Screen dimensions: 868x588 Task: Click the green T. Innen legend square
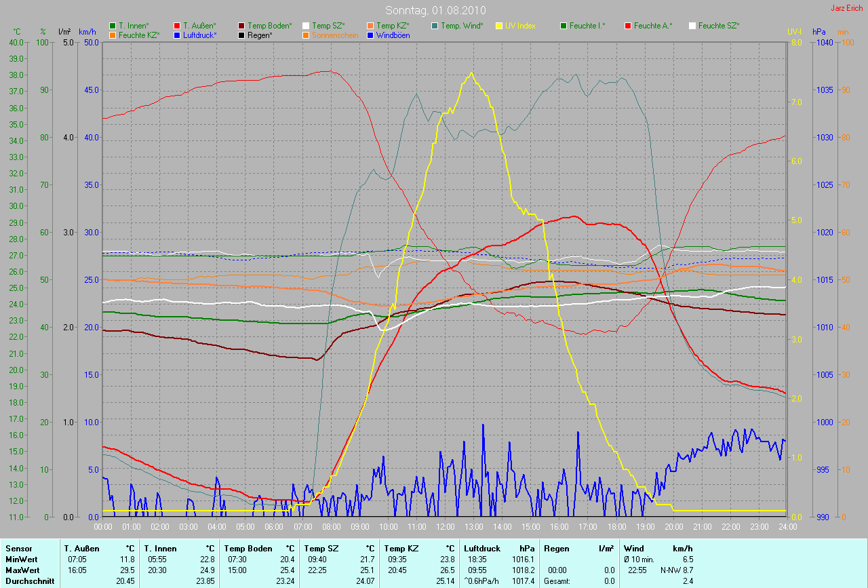pos(113,26)
